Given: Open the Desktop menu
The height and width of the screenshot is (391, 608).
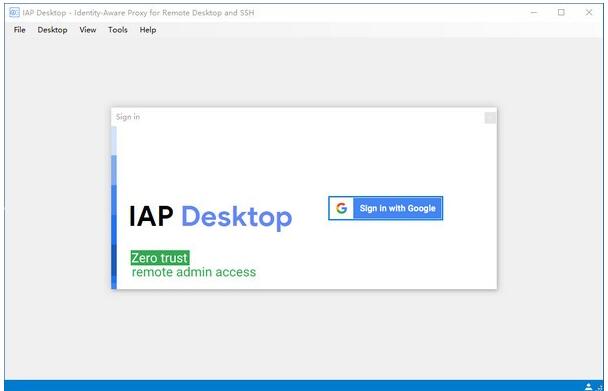Looking at the screenshot, I should [52, 30].
